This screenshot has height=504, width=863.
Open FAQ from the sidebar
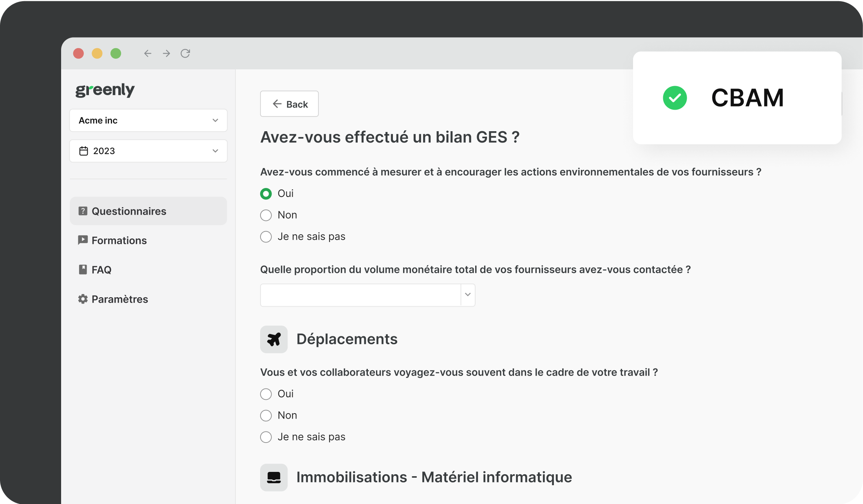101,270
